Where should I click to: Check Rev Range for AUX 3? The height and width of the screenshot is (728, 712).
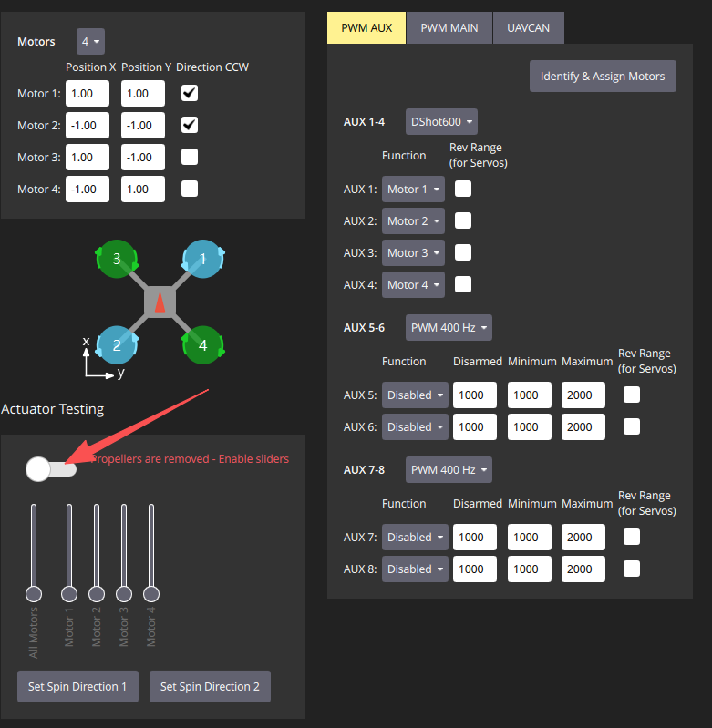[463, 252]
